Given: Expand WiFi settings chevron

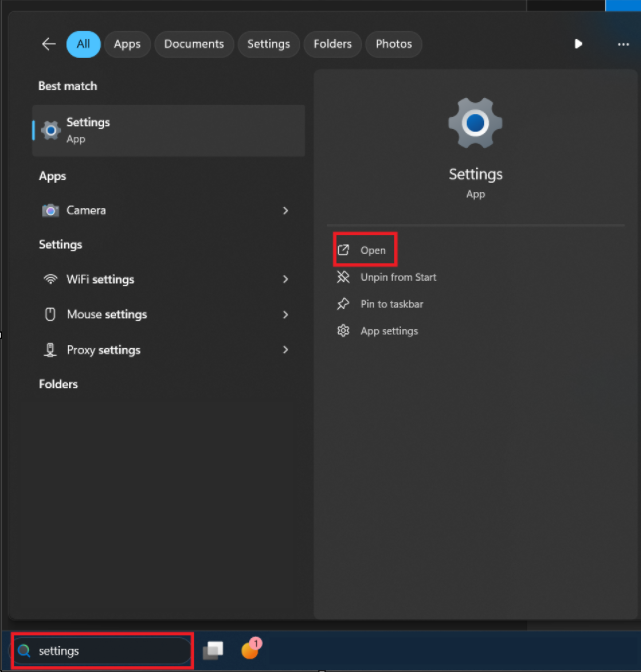Looking at the screenshot, I should click(286, 279).
